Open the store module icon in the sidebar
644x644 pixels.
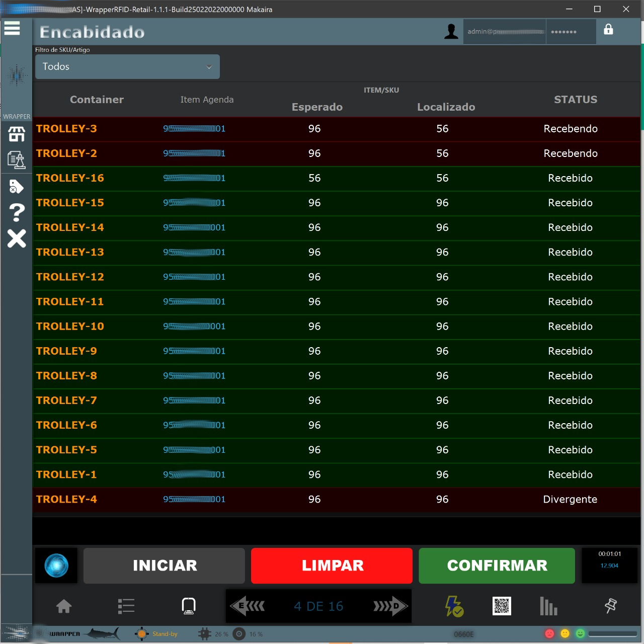click(x=16, y=134)
